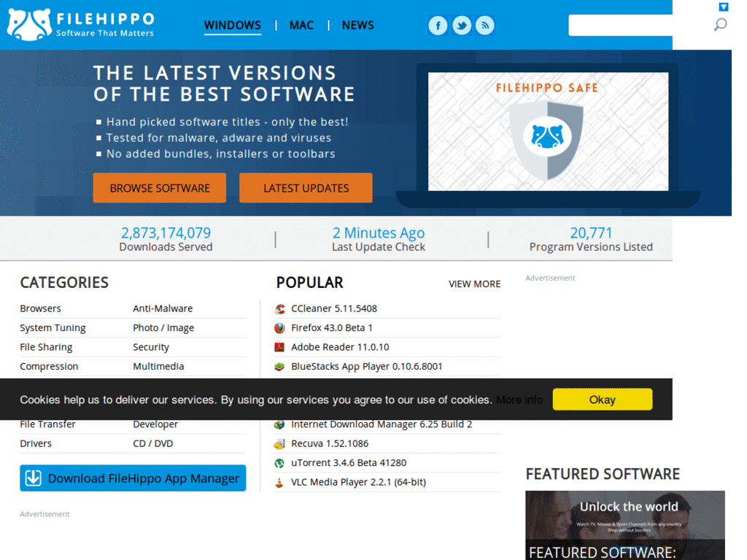Click the Unlock the world featured banner
The height and width of the screenshot is (560, 747).
click(x=625, y=525)
